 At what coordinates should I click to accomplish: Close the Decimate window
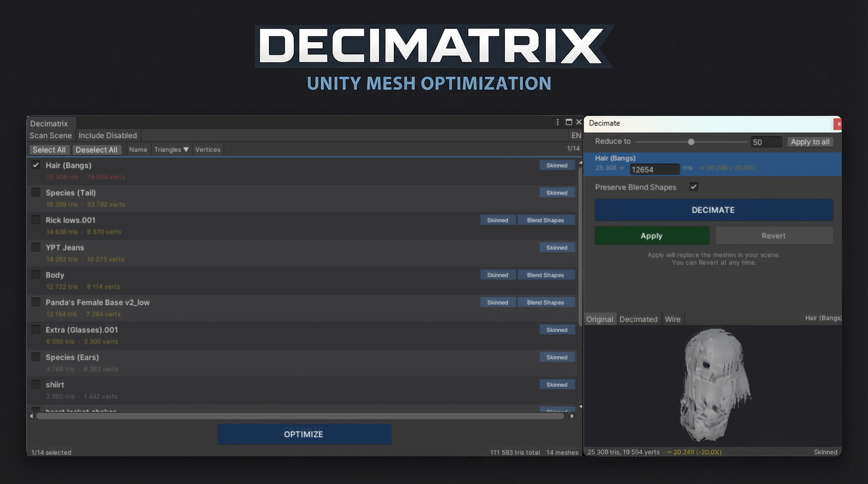(838, 124)
